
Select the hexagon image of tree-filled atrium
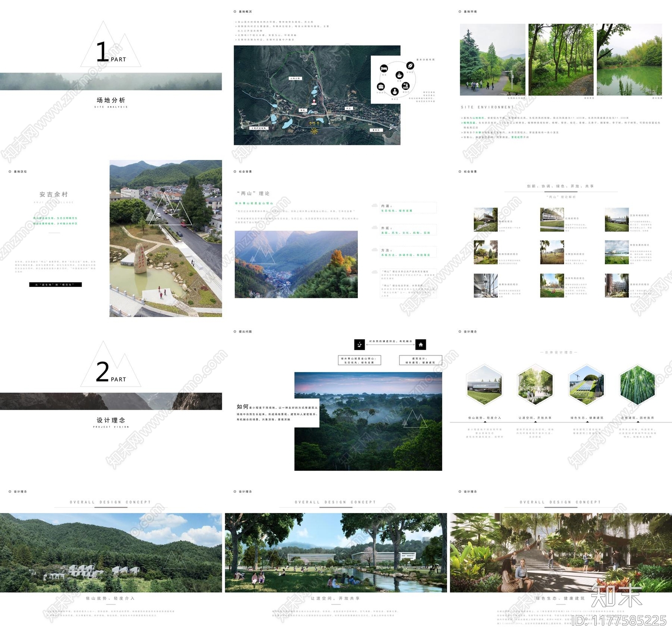pos(535,385)
